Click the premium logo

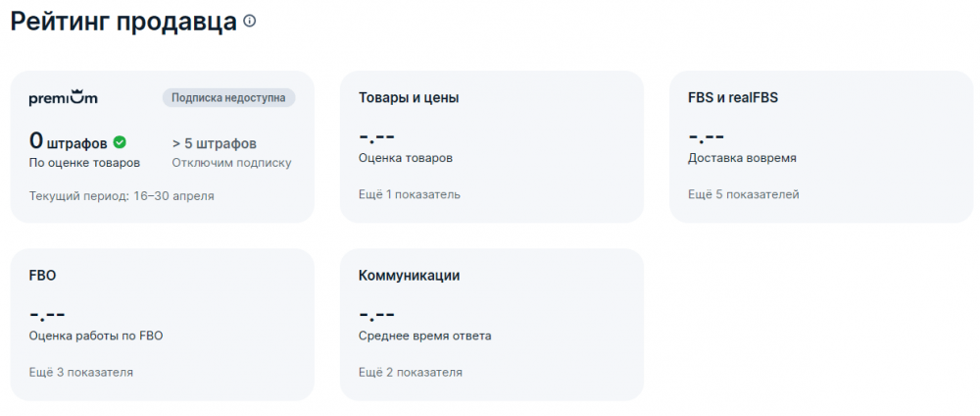[63, 97]
